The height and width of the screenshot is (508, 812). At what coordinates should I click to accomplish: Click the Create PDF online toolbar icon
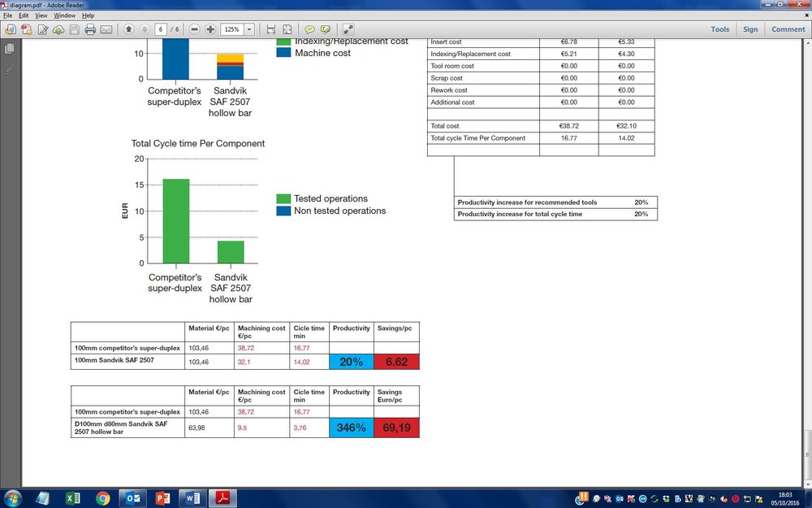tap(10, 29)
